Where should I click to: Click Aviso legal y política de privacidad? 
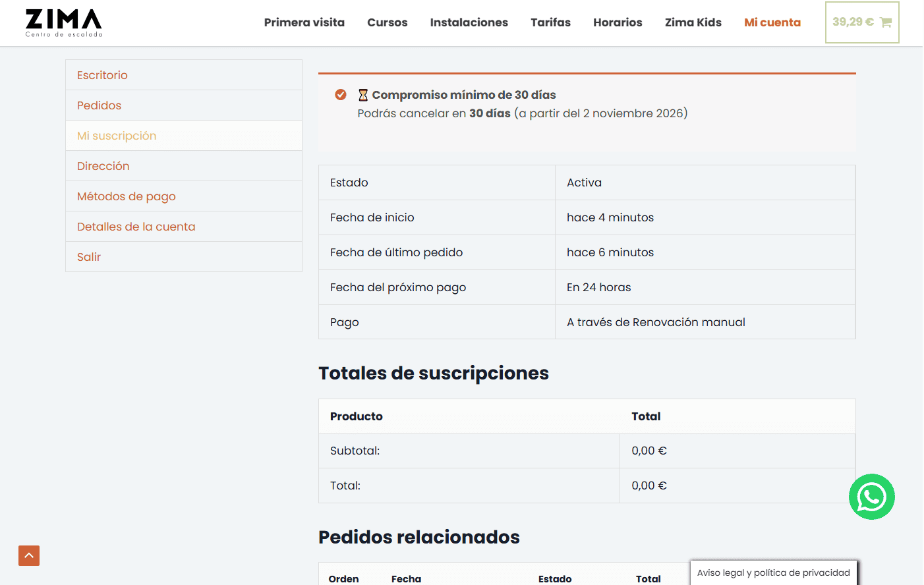tap(774, 572)
